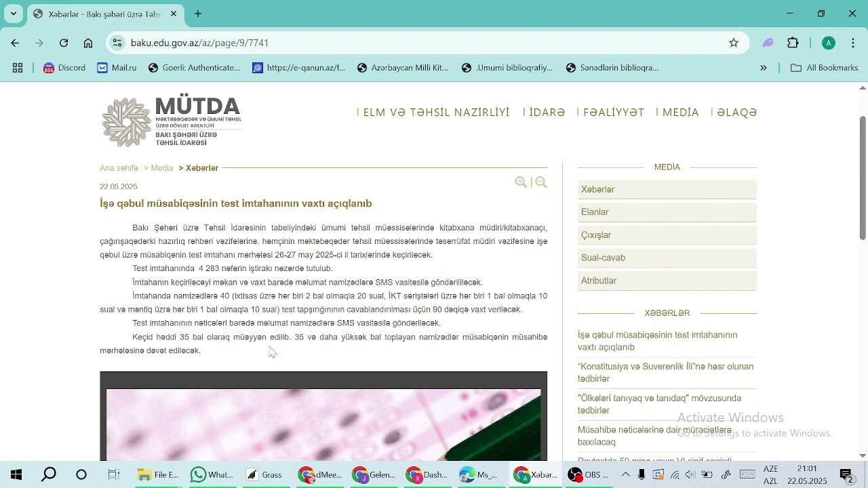The image size is (868, 488).
Task: Select Sual-cavab in the sidebar
Action: tap(667, 258)
